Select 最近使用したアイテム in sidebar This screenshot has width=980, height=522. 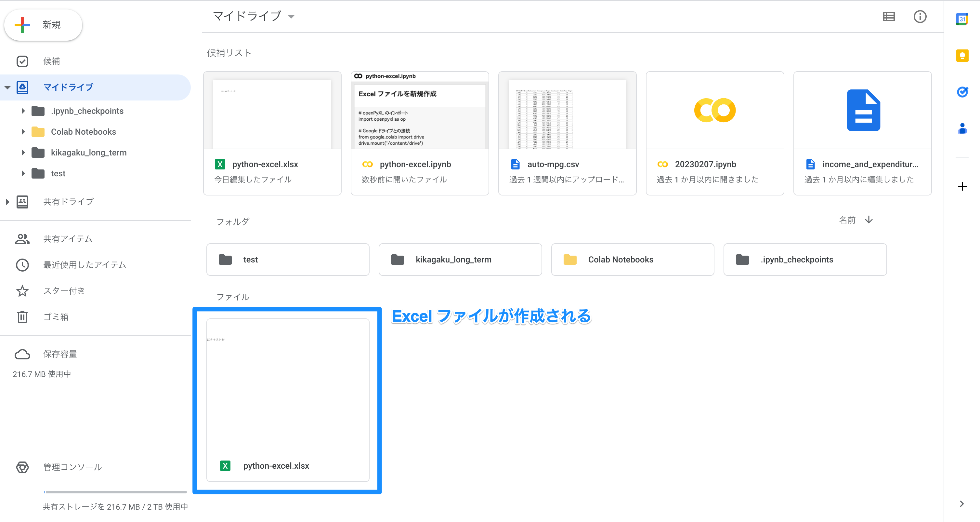pyautogui.click(x=85, y=265)
